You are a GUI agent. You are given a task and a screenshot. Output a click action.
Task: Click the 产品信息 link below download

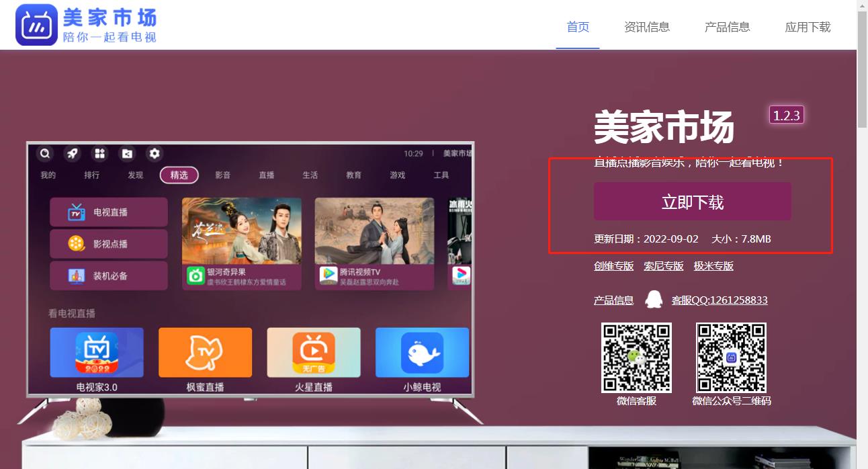613,300
